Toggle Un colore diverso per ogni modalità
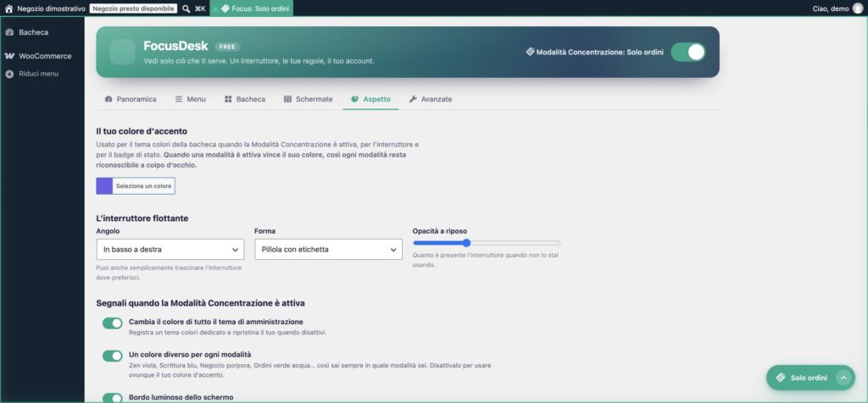868x403 pixels. tap(113, 356)
